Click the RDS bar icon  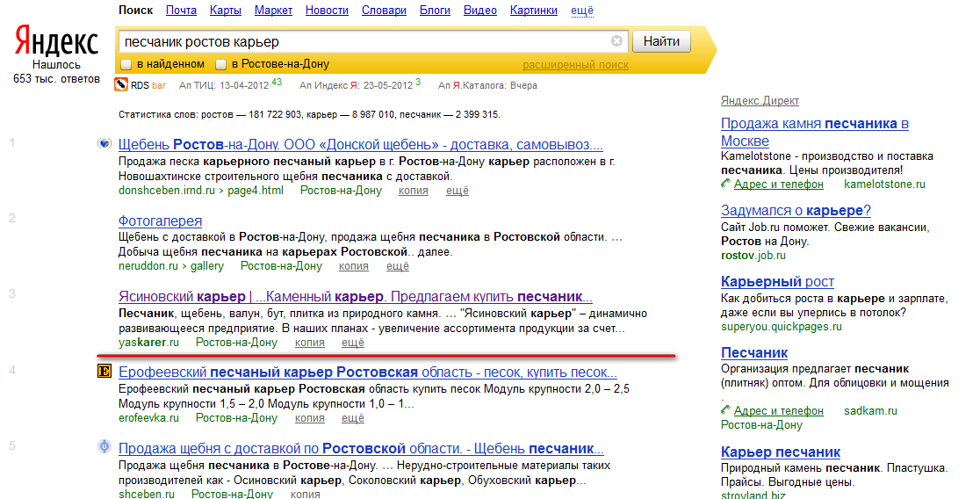click(x=121, y=84)
